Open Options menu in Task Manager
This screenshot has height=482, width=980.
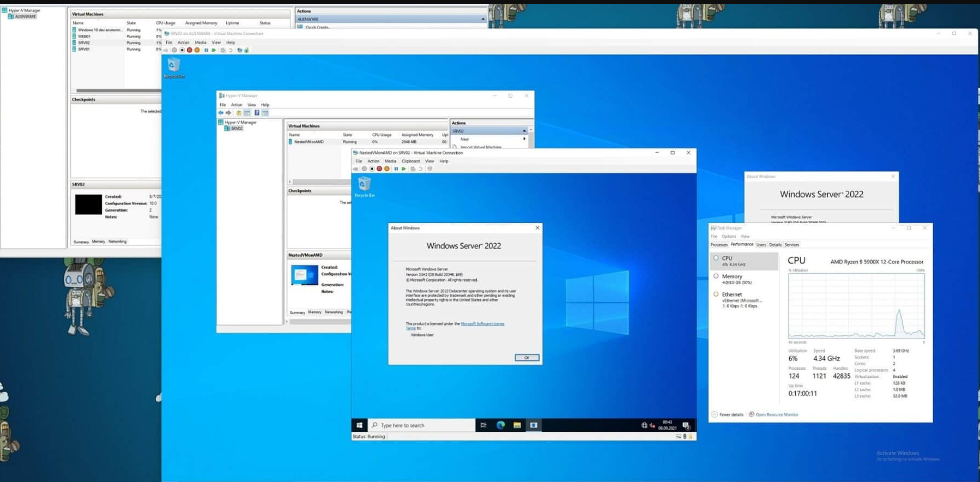729,237
